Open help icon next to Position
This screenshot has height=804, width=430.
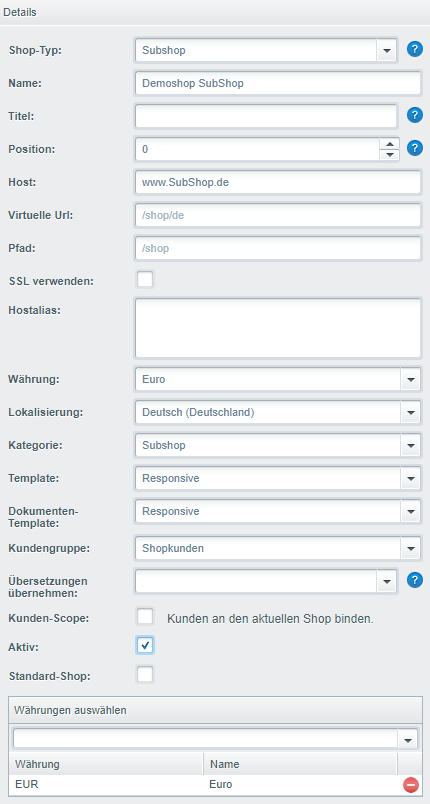click(415, 148)
